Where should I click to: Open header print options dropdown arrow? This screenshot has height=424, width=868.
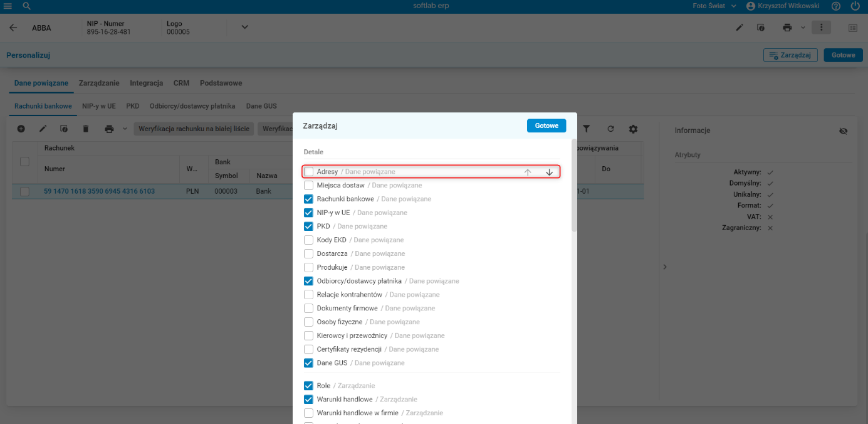803,28
